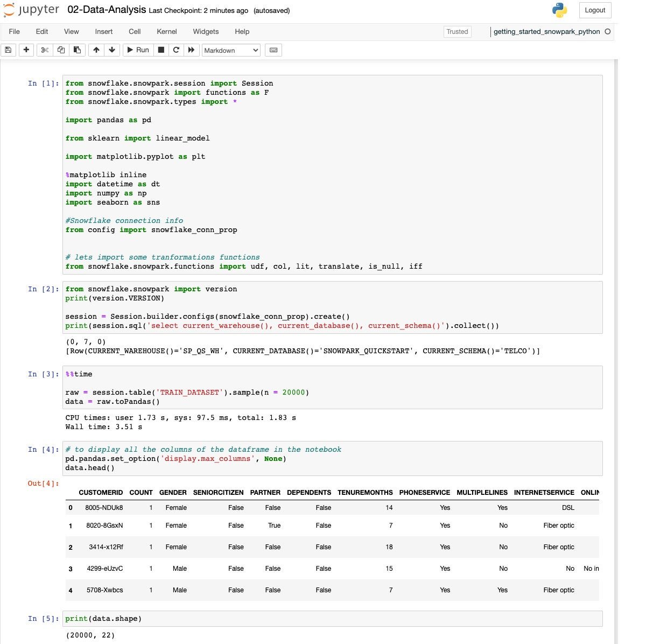Restart kernel and run all cells icon
Viewport: 646px width, 644px height.
191,50
